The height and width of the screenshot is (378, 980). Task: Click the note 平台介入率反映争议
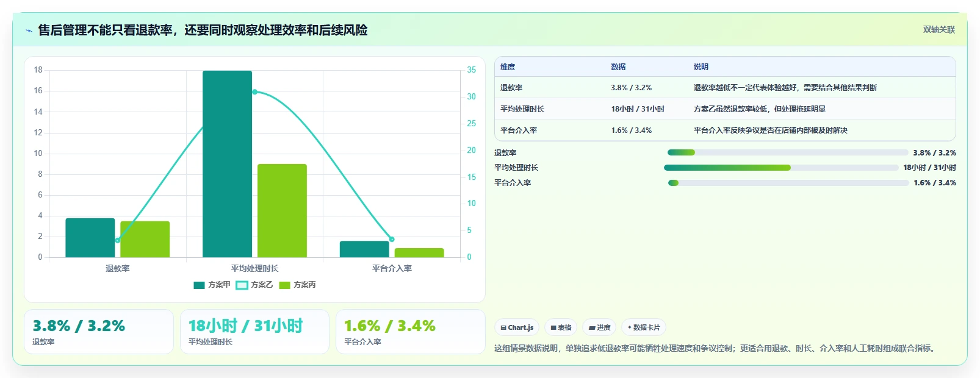tap(771, 130)
